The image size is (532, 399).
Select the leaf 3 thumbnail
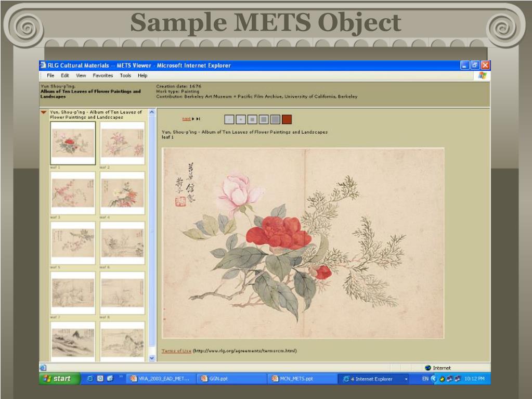point(73,192)
